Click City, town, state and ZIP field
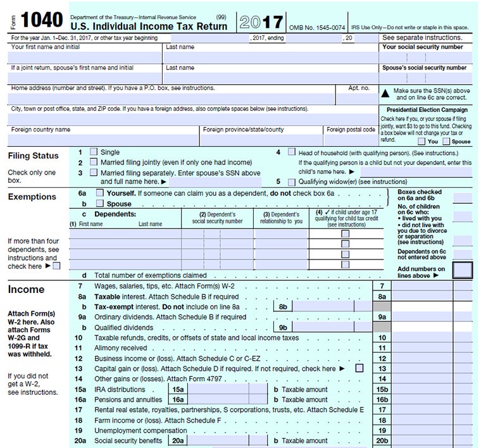 pyautogui.click(x=193, y=120)
